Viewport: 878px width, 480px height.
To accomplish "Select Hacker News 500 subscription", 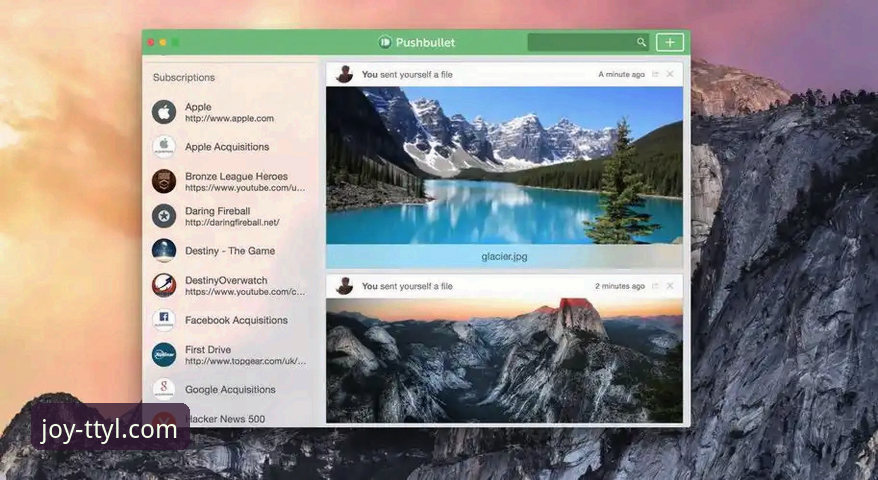I will pyautogui.click(x=225, y=419).
